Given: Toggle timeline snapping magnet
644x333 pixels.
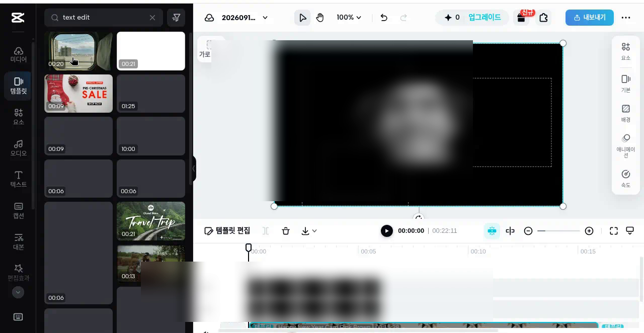Looking at the screenshot, I should [x=492, y=231].
